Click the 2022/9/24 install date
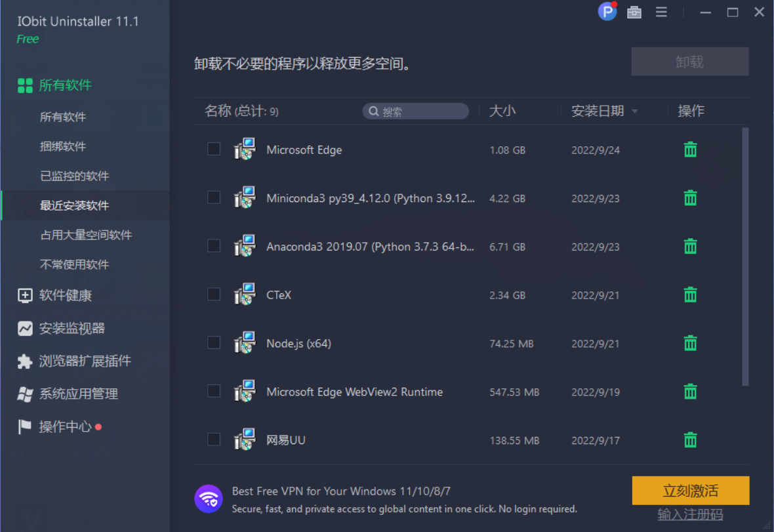 click(x=596, y=150)
